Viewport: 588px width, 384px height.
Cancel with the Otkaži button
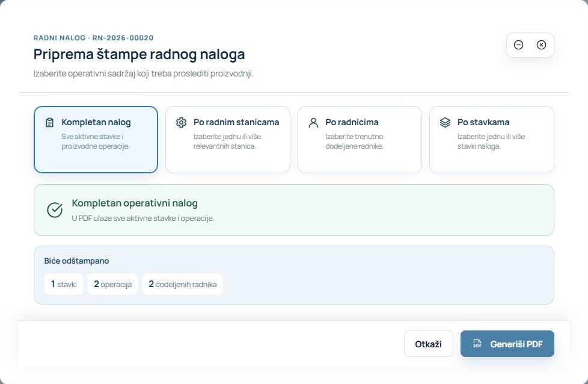pos(428,344)
